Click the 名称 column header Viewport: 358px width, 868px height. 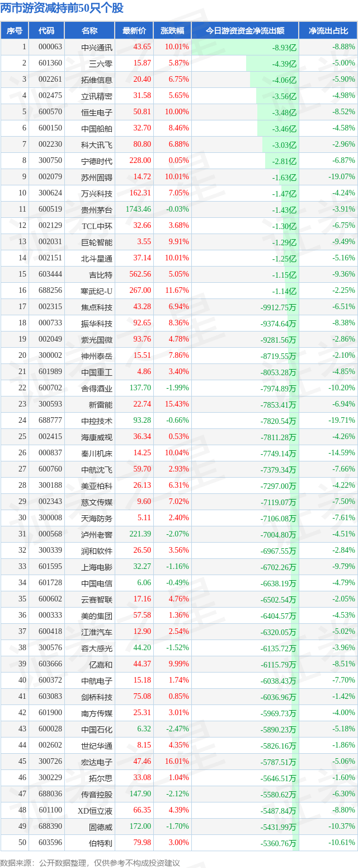[x=89, y=31]
